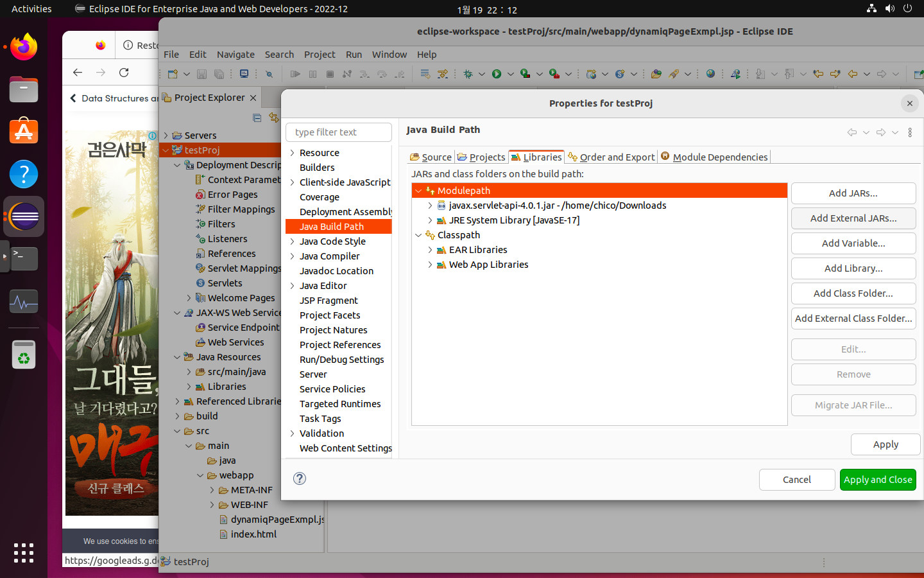
Task: Click the back navigation arrow in Properties dialog
Action: pyautogui.click(x=852, y=132)
